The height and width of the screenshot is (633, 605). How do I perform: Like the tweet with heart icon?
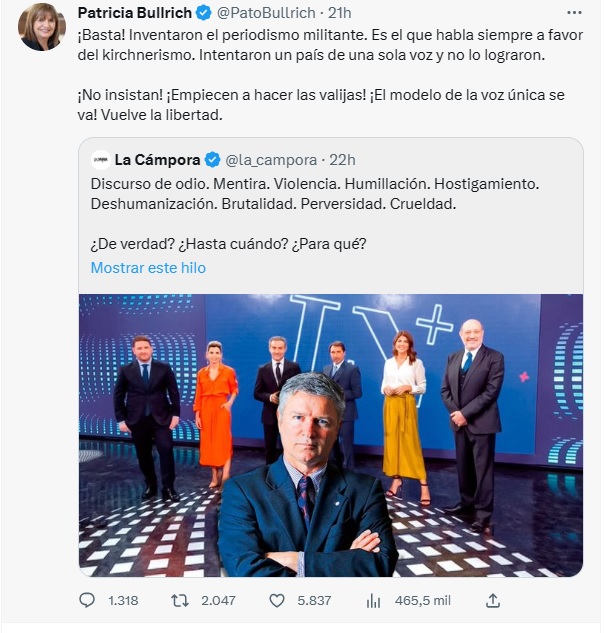pos(276,601)
